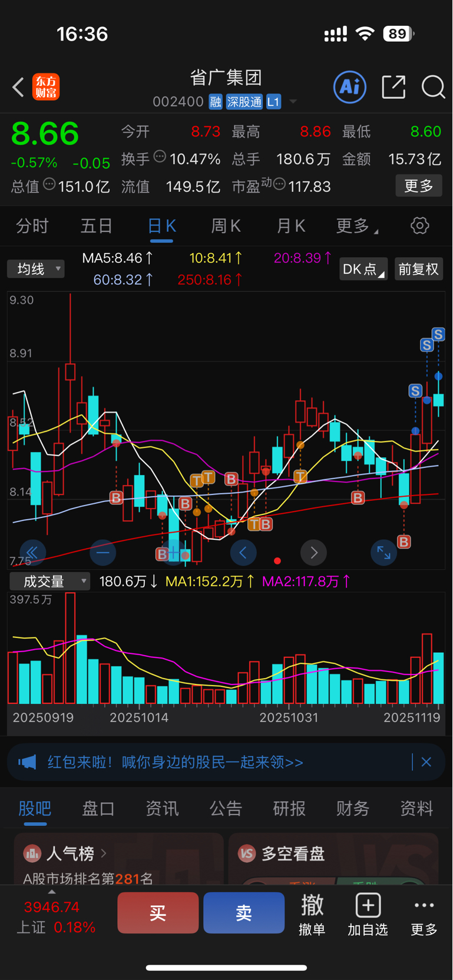The image size is (453, 980).
Task: Tap current price 8.66
Action: pyautogui.click(x=45, y=133)
